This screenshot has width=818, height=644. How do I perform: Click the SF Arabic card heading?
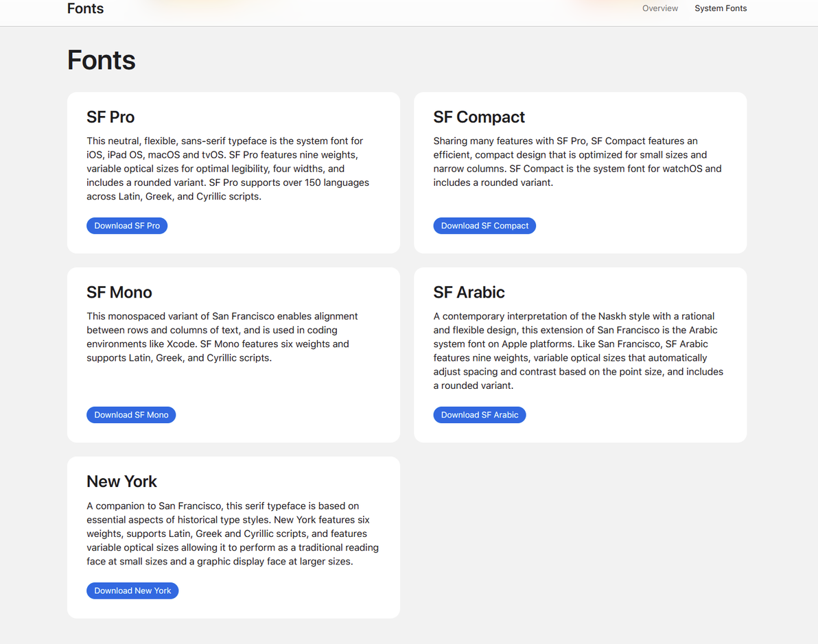(469, 292)
